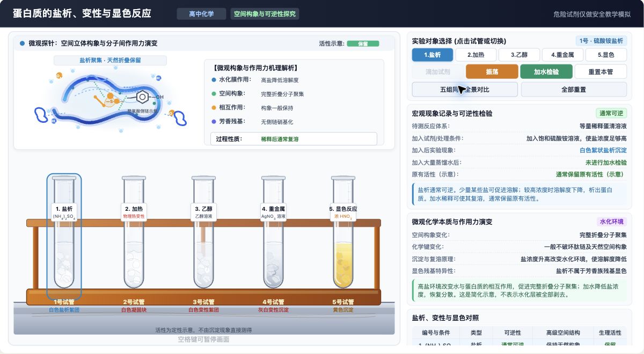Click the 宏观现象记录与可逆性检验 heading
644x354 pixels.
click(x=452, y=114)
